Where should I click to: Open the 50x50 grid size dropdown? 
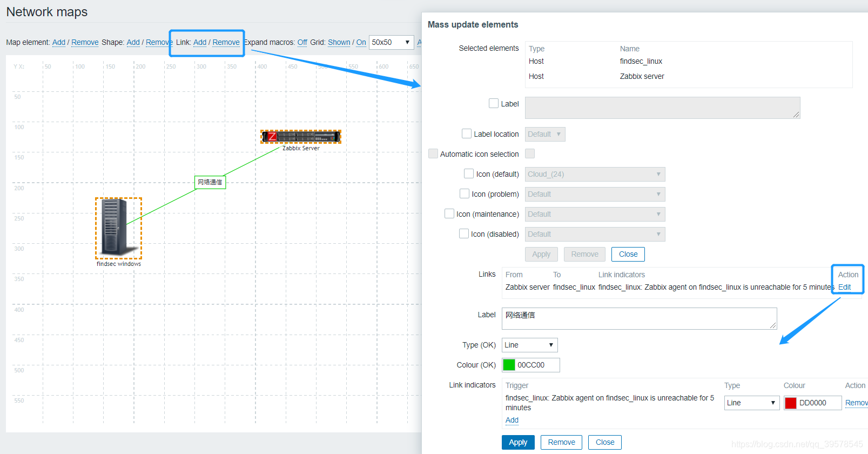tap(391, 42)
